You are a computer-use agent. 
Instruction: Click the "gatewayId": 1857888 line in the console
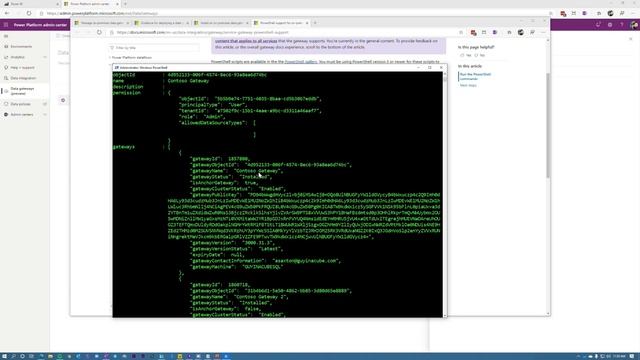[220, 158]
